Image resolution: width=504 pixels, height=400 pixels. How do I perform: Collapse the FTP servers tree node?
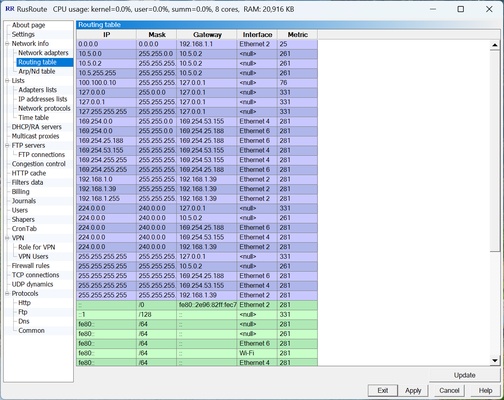pyautogui.click(x=7, y=145)
